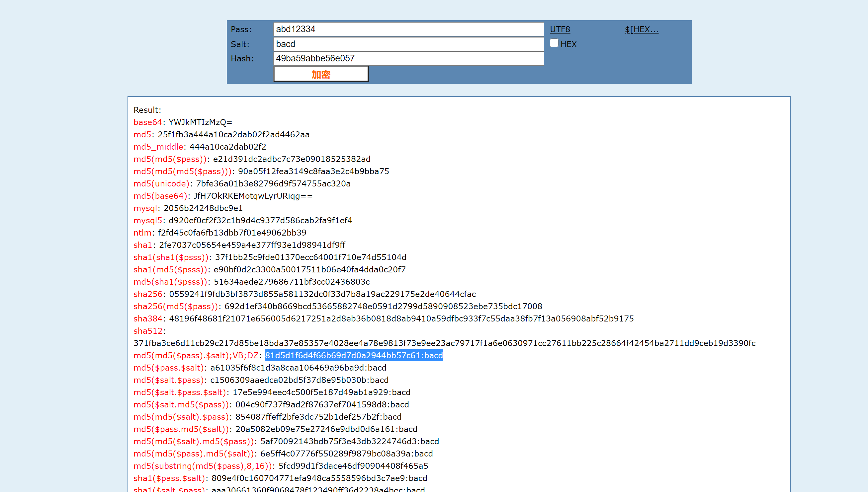This screenshot has height=492, width=868.
Task: Click the Salt input field
Action: [x=408, y=44]
